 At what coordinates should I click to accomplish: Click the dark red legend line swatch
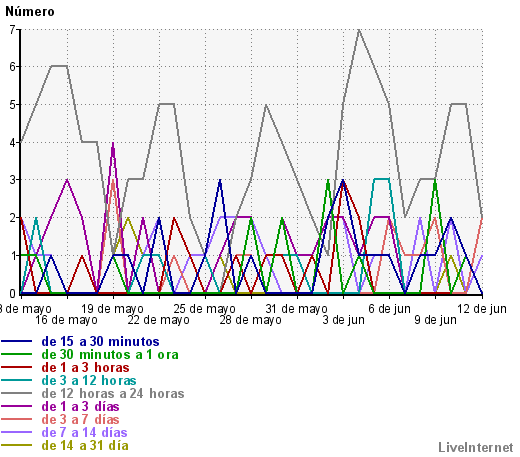[17, 367]
